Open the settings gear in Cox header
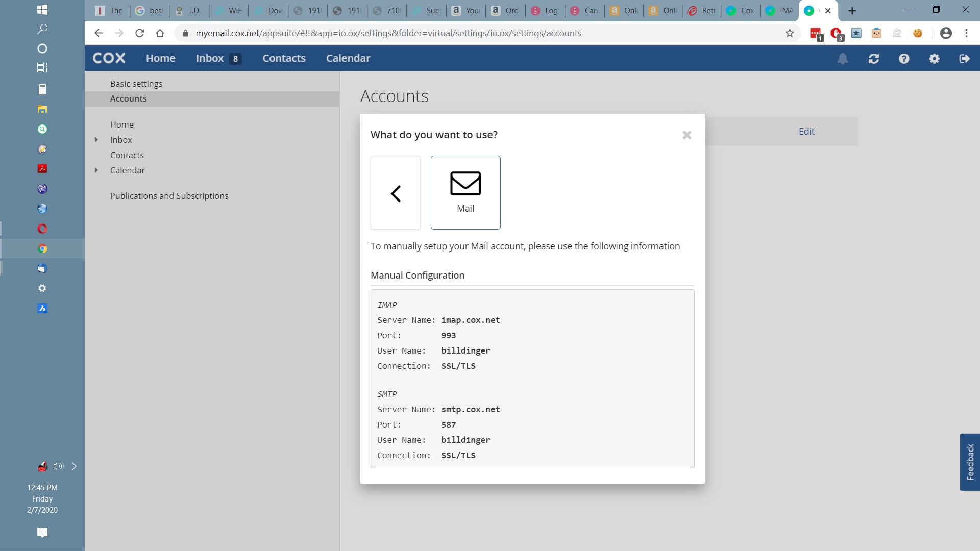The image size is (980, 551). (934, 59)
